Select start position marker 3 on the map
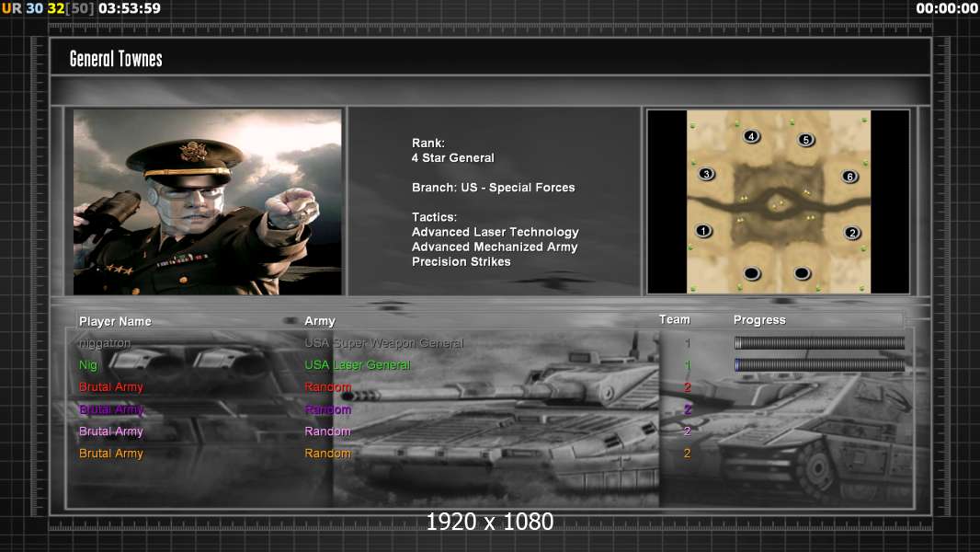This screenshot has height=552, width=980. point(706,174)
